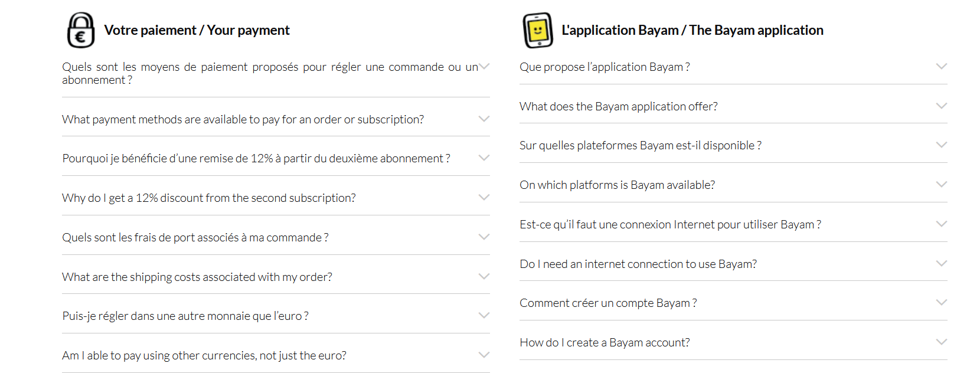Toggle chevron for 'On which platforms is Bayam available'
980x373 pixels.
[942, 184]
